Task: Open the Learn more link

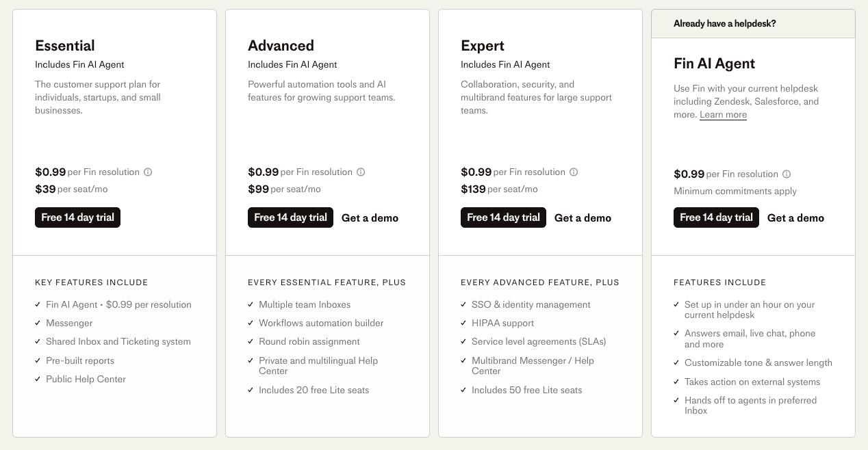Action: click(723, 115)
